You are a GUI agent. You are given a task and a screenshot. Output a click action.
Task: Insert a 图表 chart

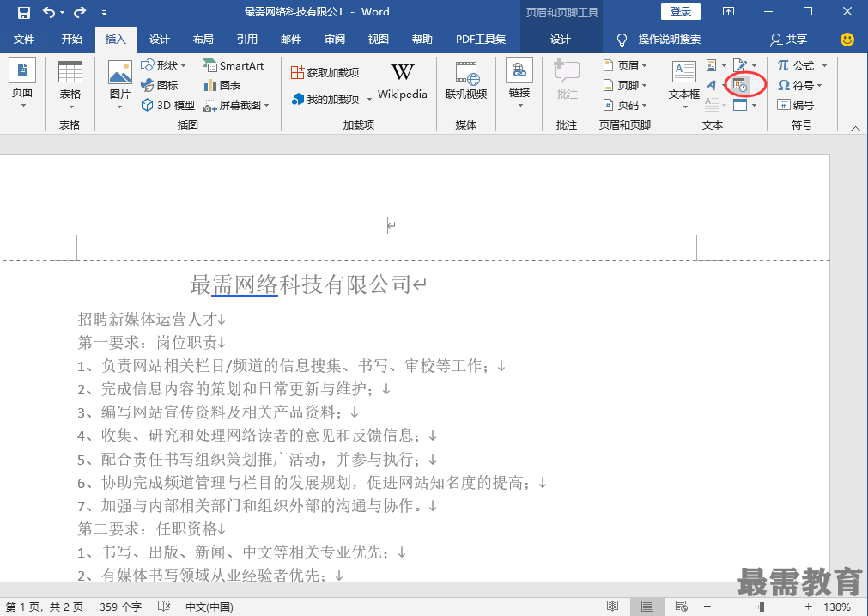pos(222,85)
